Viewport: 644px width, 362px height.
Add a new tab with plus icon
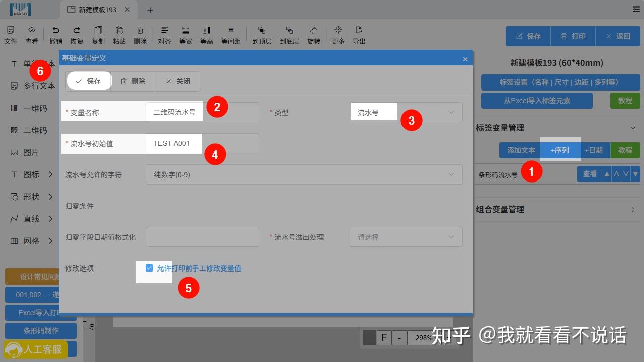(x=150, y=10)
